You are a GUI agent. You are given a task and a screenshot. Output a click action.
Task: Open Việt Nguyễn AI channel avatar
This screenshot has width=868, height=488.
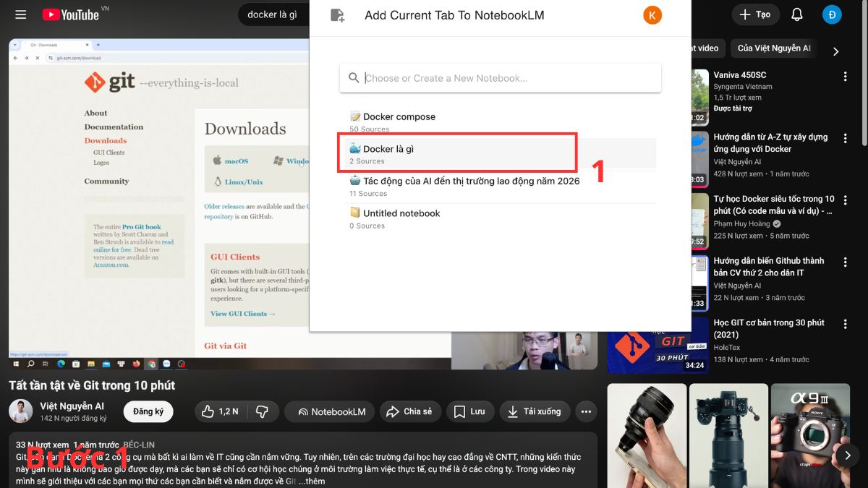(x=21, y=411)
